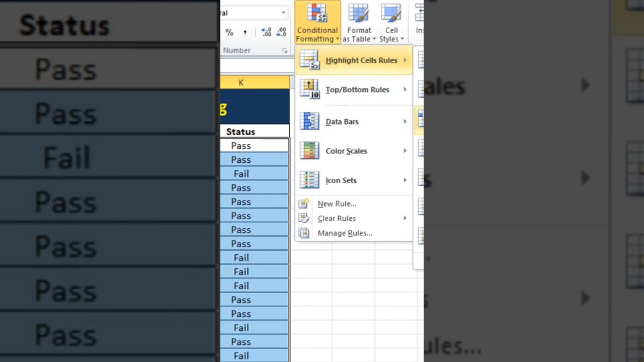The image size is (644, 362).
Task: Click the Increase Decimal icon
Action: [x=267, y=33]
